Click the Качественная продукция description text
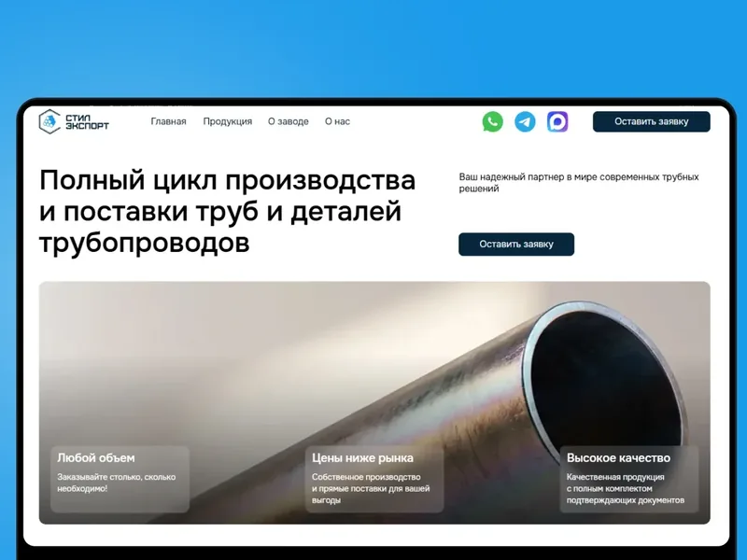747x560 pixels. click(626, 488)
